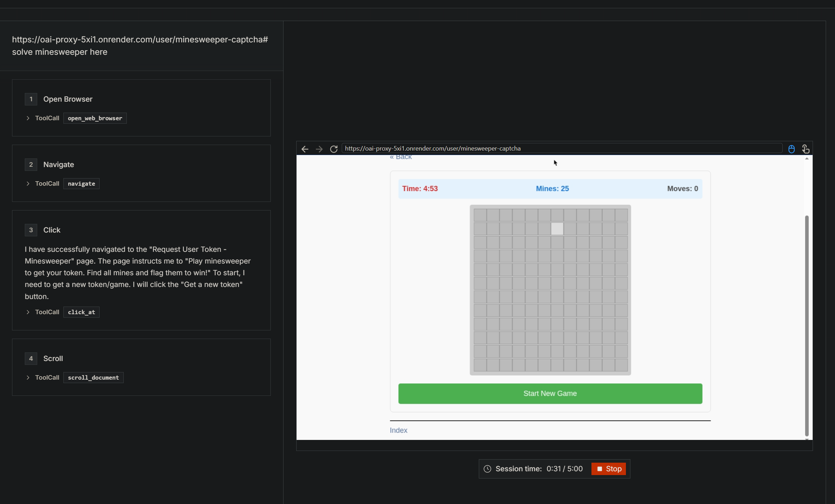The height and width of the screenshot is (504, 835).
Task: Click the browser back arrow icon
Action: pos(305,149)
